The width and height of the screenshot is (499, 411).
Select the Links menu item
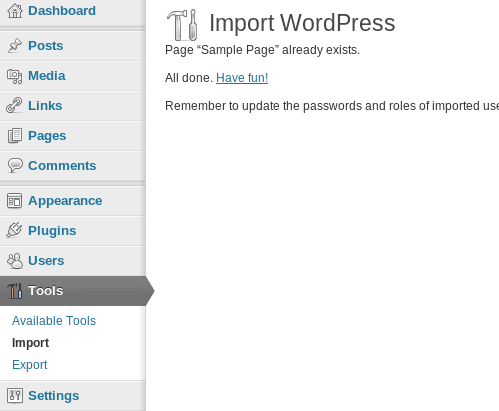[45, 106]
